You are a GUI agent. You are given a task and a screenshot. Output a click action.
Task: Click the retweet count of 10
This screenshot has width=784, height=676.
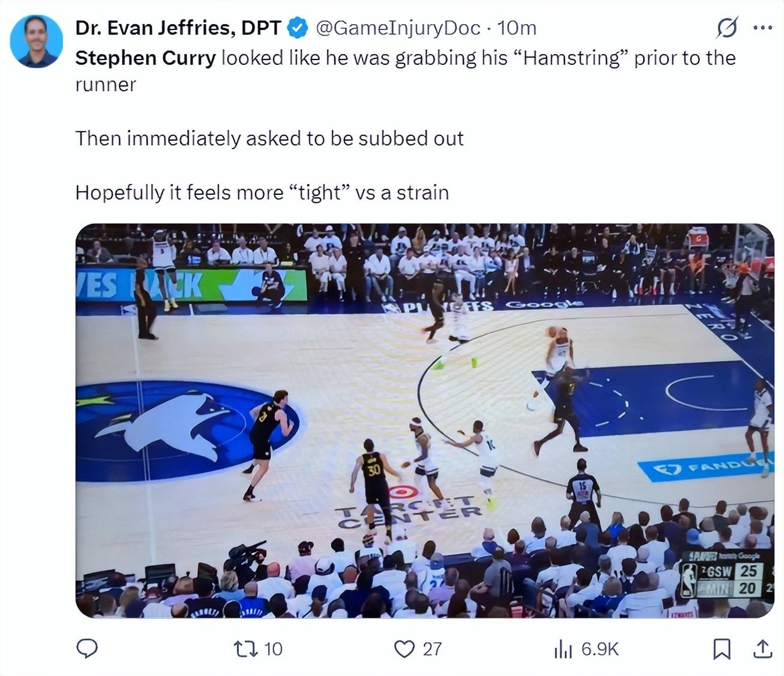click(x=273, y=648)
